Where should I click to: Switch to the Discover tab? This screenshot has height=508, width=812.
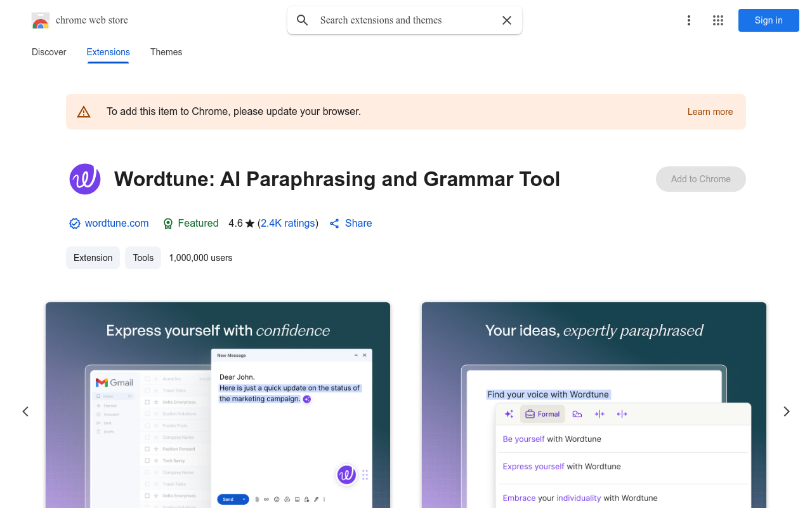coord(49,52)
